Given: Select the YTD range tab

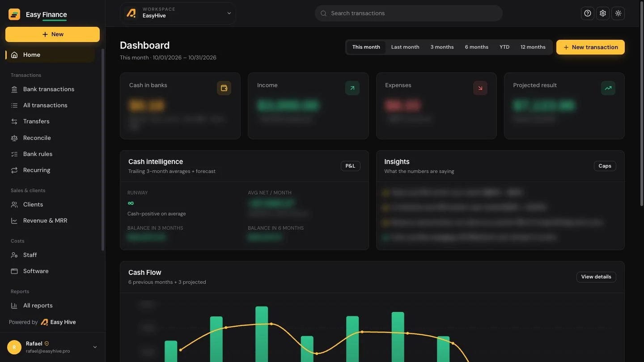Looking at the screenshot, I should click(504, 47).
